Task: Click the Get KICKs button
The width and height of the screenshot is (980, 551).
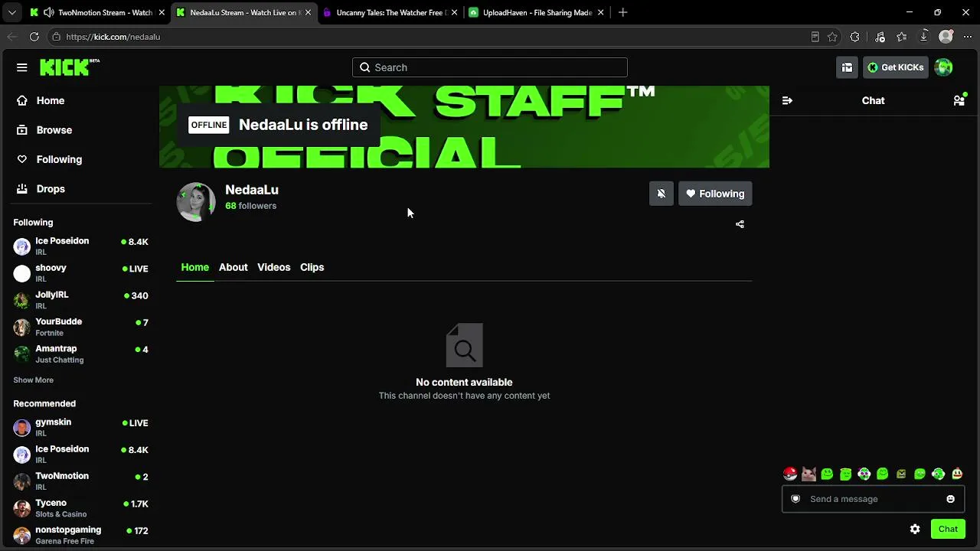Action: (x=896, y=67)
